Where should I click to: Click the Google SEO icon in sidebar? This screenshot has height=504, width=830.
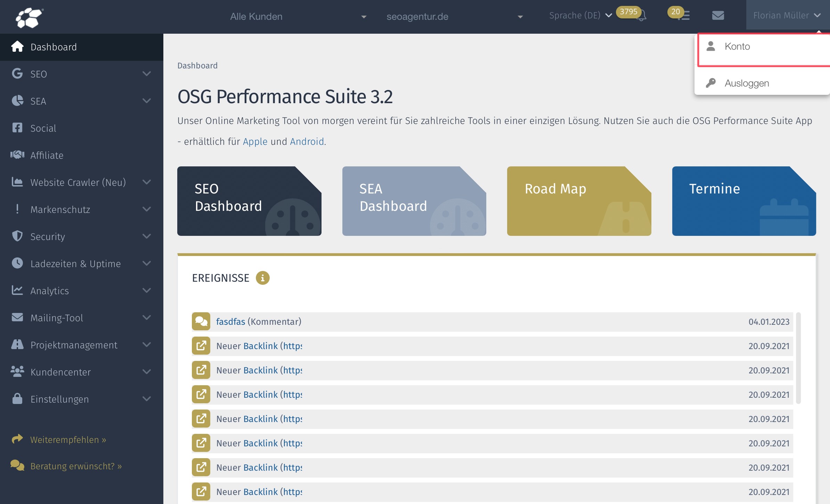click(x=17, y=74)
